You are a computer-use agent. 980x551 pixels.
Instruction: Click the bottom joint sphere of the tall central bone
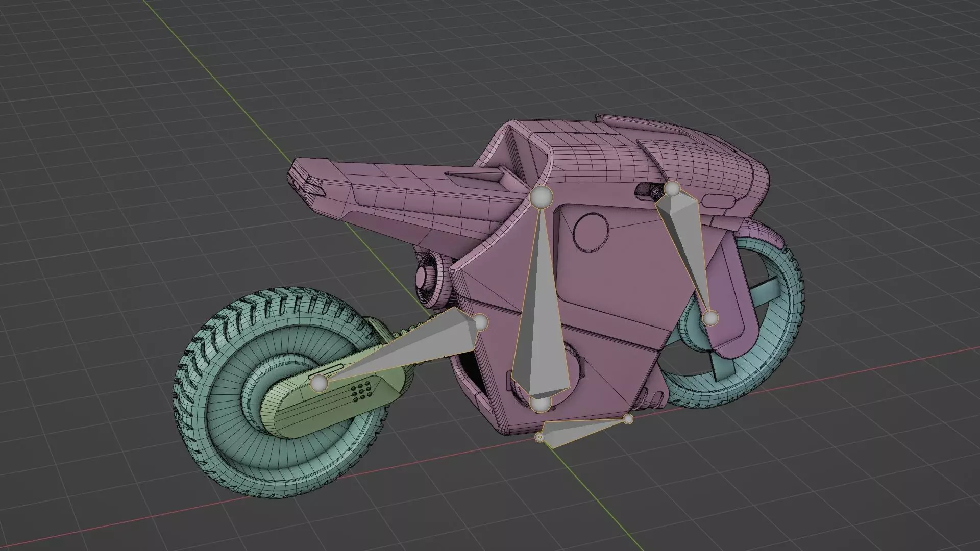pos(540,405)
